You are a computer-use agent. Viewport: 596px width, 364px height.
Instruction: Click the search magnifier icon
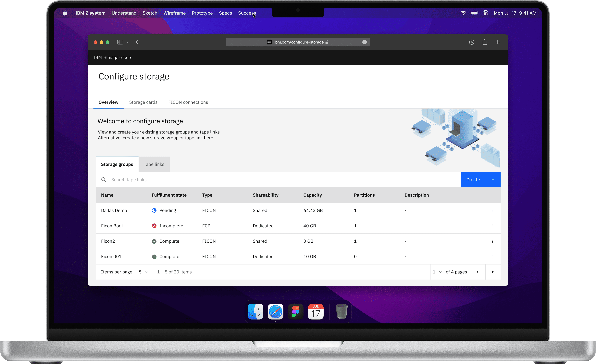pyautogui.click(x=104, y=180)
